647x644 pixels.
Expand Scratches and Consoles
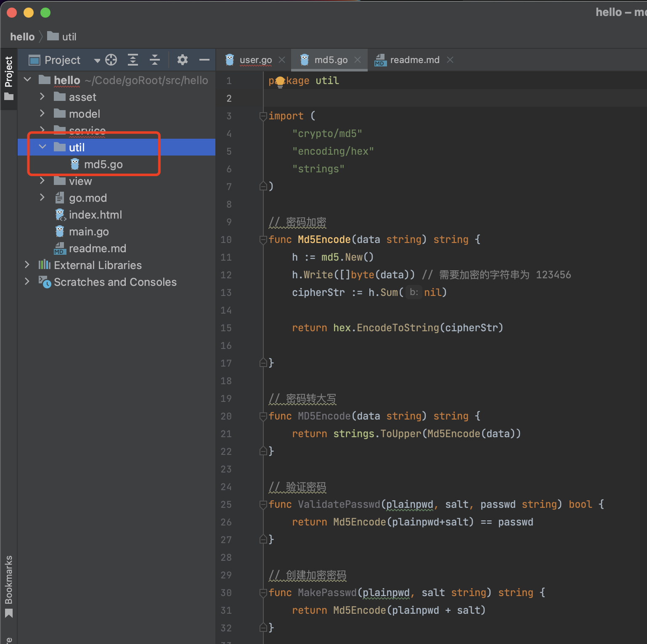pos(27,282)
